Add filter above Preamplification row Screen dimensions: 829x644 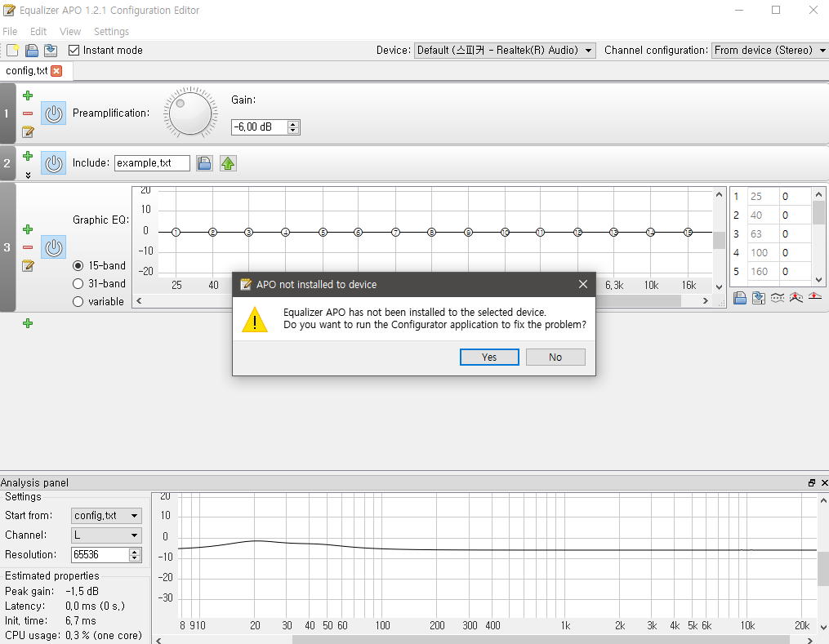28,95
